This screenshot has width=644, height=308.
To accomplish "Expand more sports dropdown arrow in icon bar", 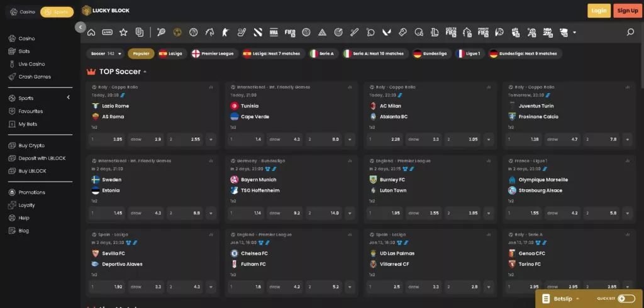I will click(x=574, y=32).
